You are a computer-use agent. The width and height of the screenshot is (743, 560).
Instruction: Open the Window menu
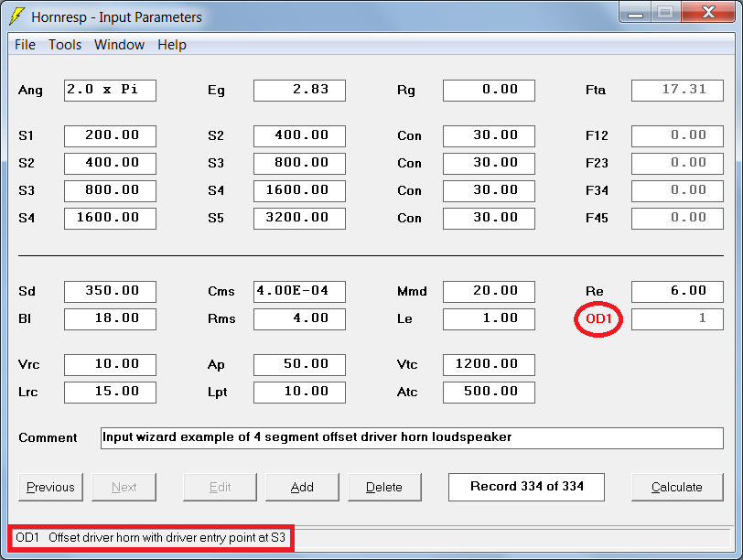(119, 45)
